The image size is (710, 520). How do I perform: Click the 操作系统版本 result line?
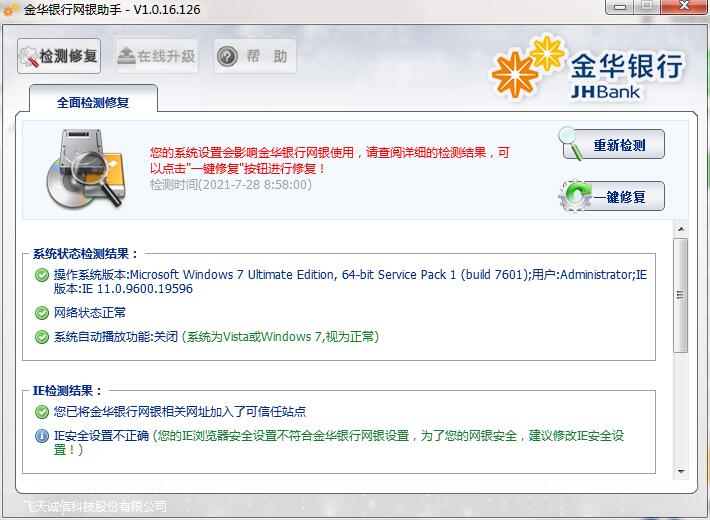pyautogui.click(x=350, y=281)
